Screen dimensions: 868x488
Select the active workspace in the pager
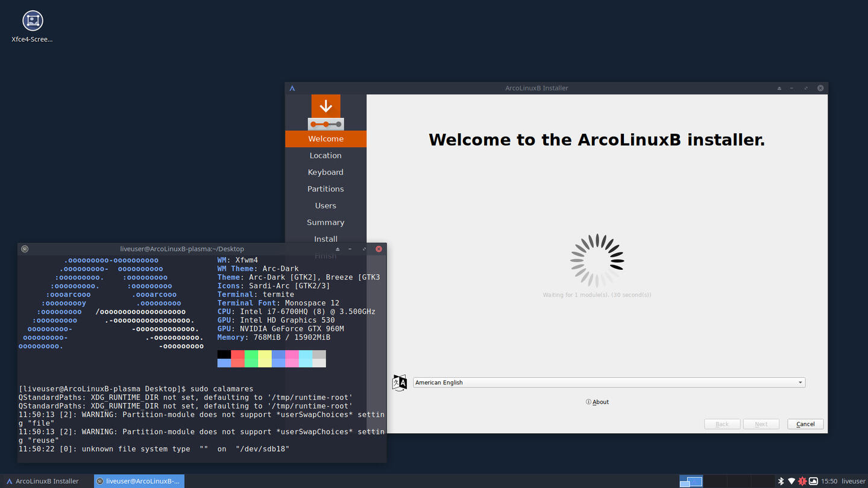pyautogui.click(x=691, y=481)
